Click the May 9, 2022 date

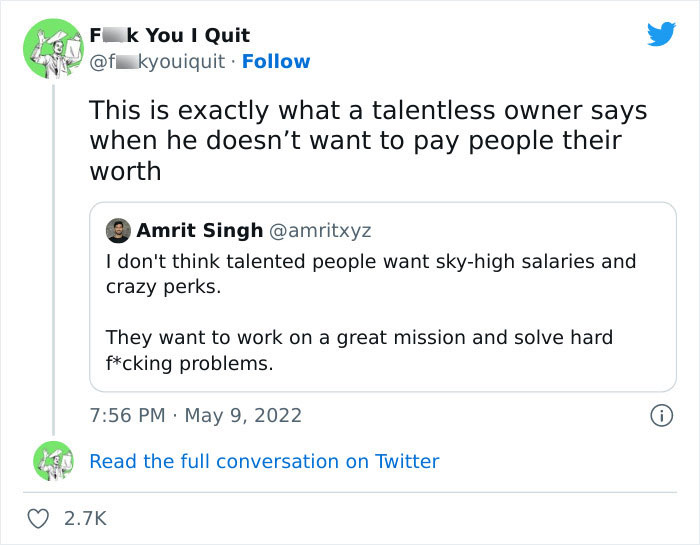(244, 414)
